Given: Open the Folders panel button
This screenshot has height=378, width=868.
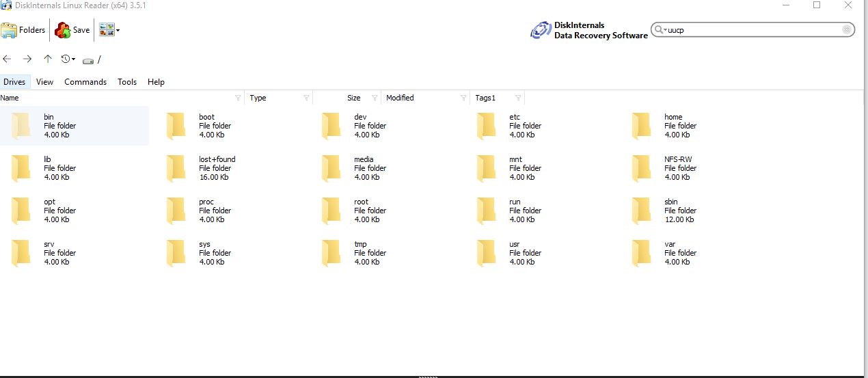Looking at the screenshot, I should click(x=24, y=30).
